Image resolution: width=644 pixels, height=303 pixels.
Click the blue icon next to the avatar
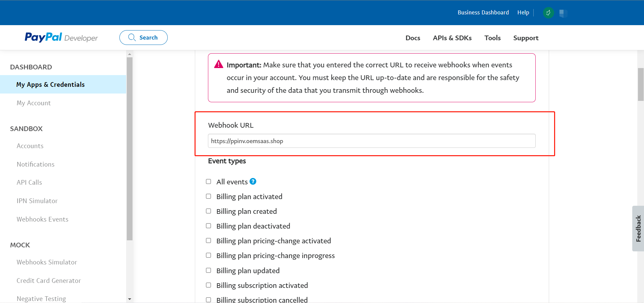(563, 13)
